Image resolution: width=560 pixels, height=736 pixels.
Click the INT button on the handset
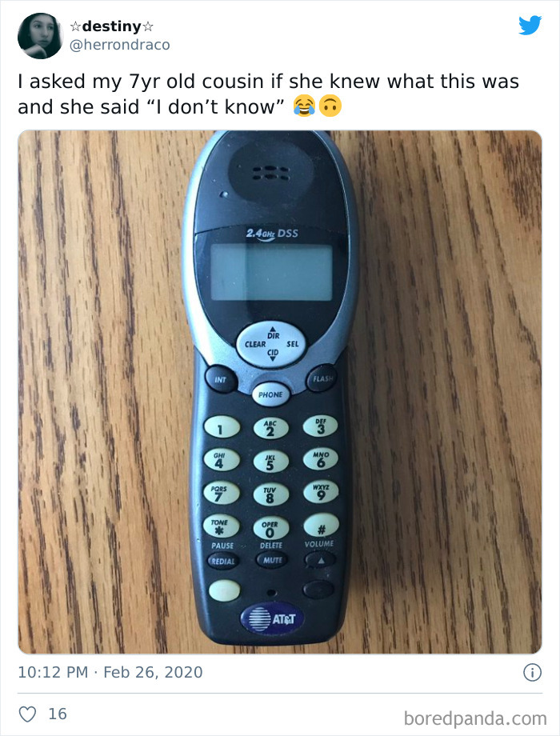220,379
